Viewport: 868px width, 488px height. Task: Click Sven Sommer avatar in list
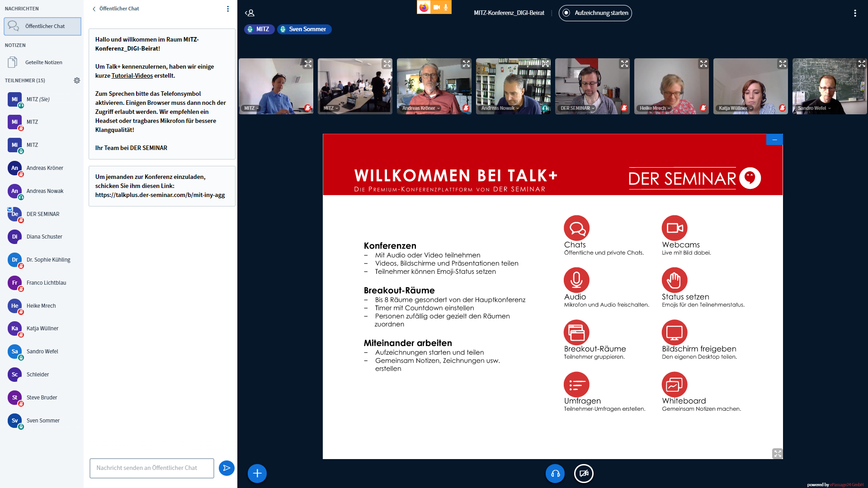(x=14, y=421)
